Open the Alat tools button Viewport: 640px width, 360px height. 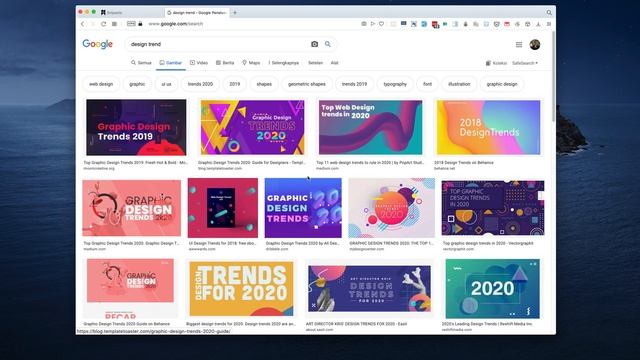(x=334, y=63)
